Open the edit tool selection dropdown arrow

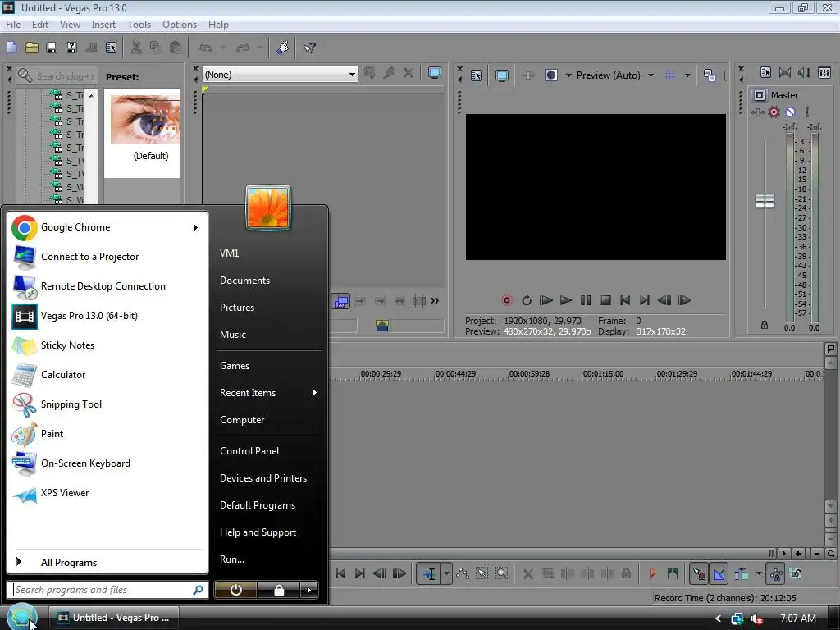click(446, 573)
